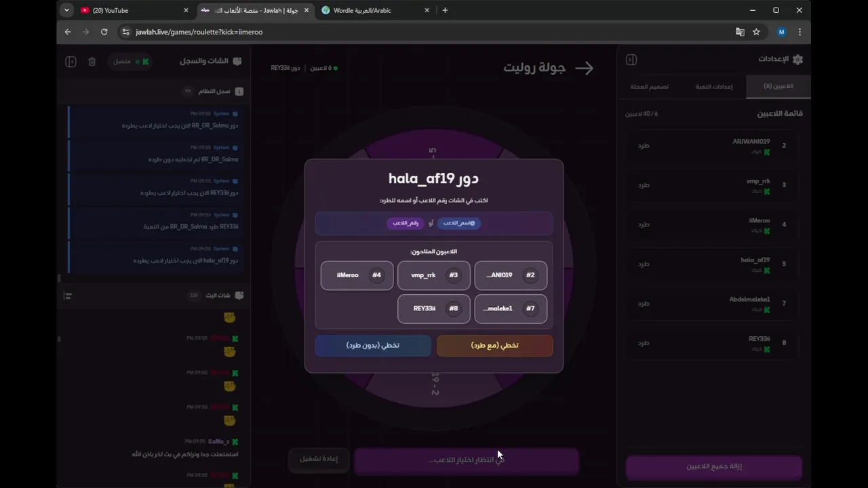Click the 6 / 40 لاعبين counter

pos(642,114)
